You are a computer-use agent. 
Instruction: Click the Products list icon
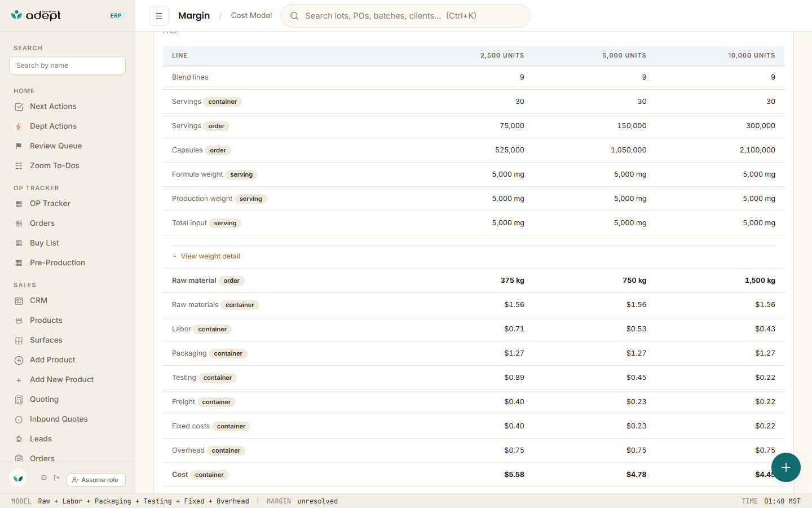pyautogui.click(x=19, y=321)
